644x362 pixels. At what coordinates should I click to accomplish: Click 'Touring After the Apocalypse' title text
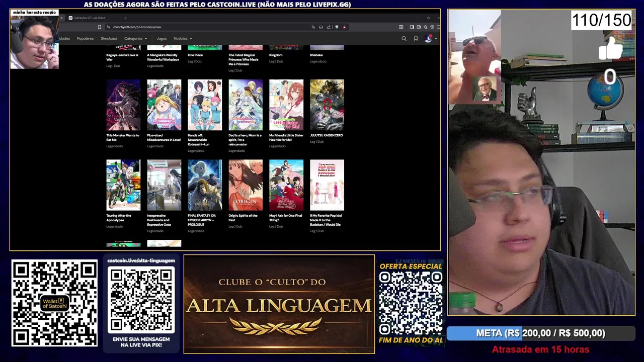(x=119, y=218)
